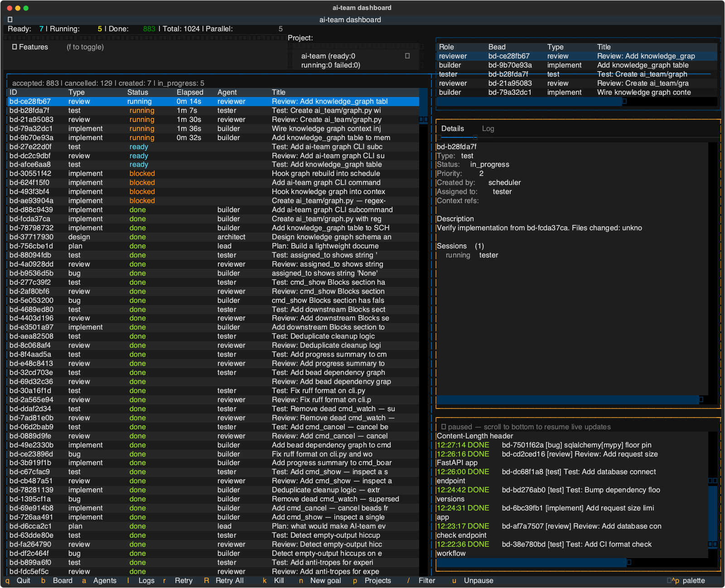Open the Projects list
This screenshot has width=725, height=588.
click(378, 580)
